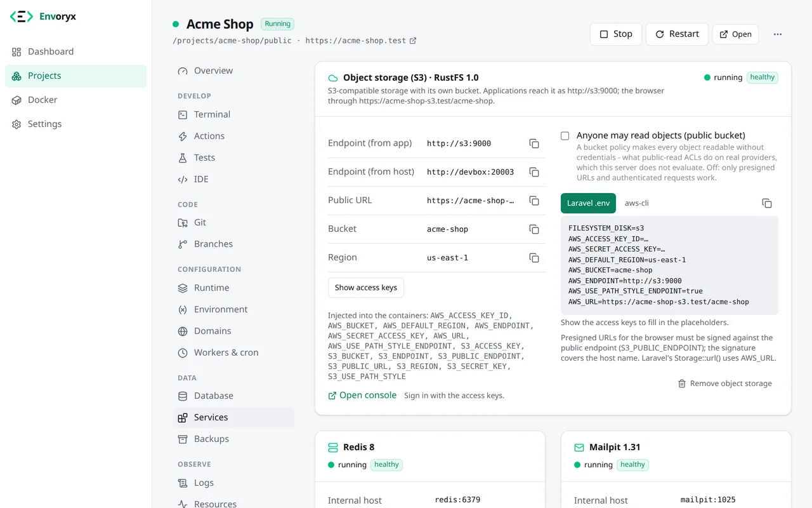Screen dimensions: 812x508
Task: Click the Envoryx logo
Action: tap(43, 17)
